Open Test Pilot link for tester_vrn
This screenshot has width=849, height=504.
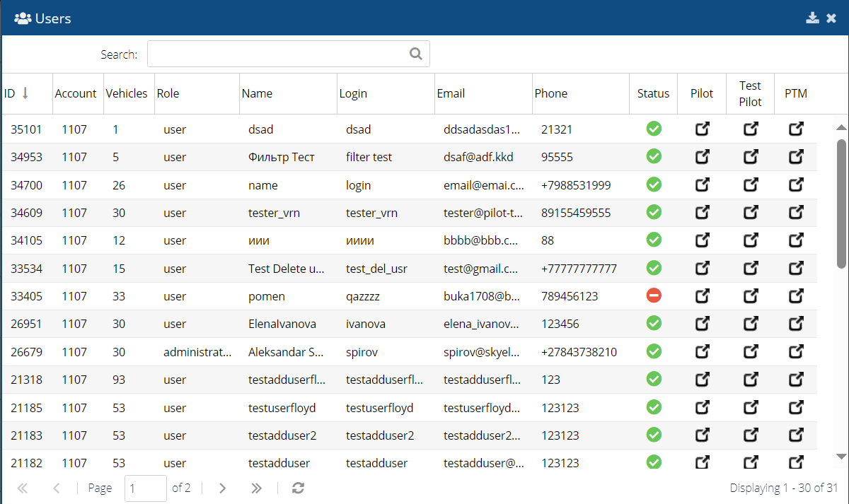750,213
